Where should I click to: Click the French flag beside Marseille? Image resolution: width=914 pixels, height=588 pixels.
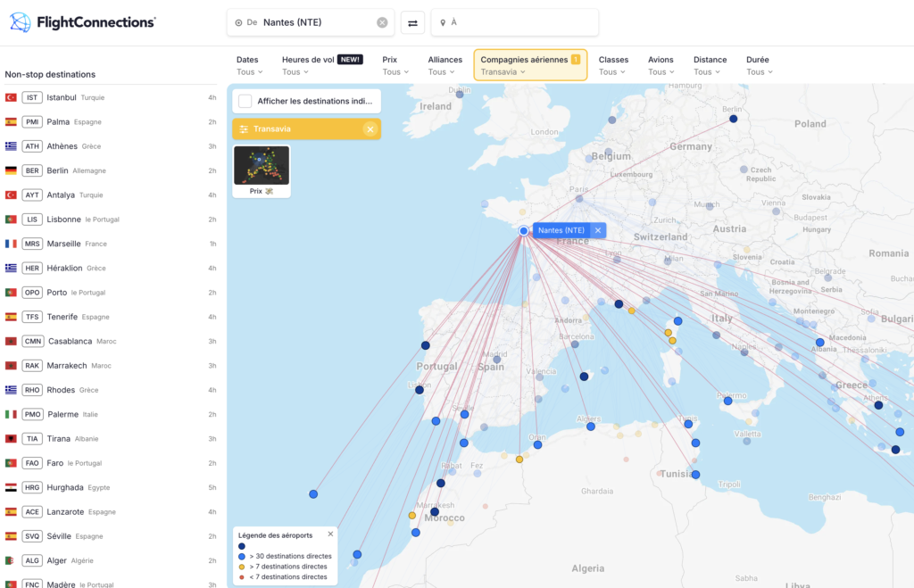(x=11, y=244)
